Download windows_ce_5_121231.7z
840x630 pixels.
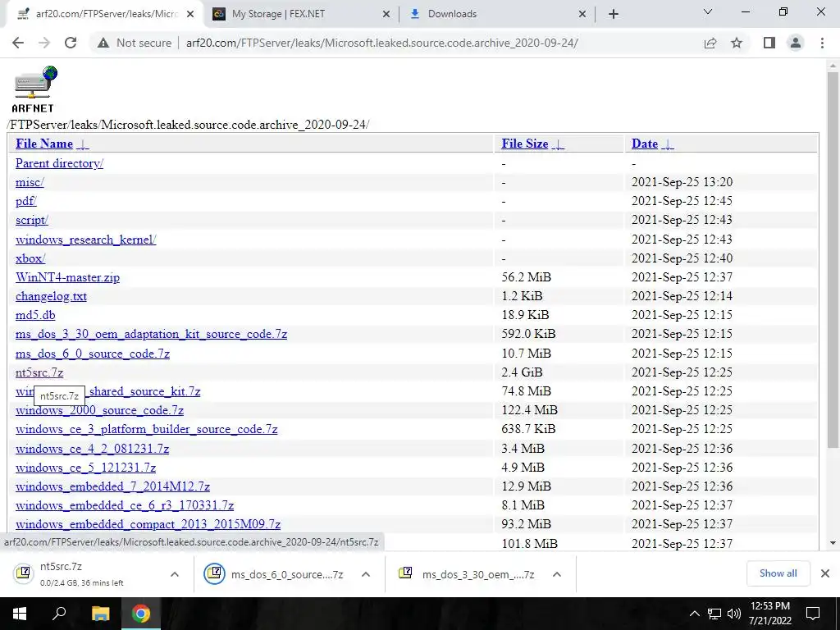[85, 468]
